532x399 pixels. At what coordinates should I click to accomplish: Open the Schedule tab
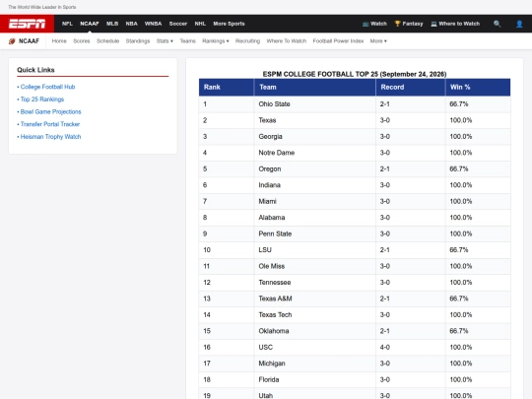[x=108, y=41]
